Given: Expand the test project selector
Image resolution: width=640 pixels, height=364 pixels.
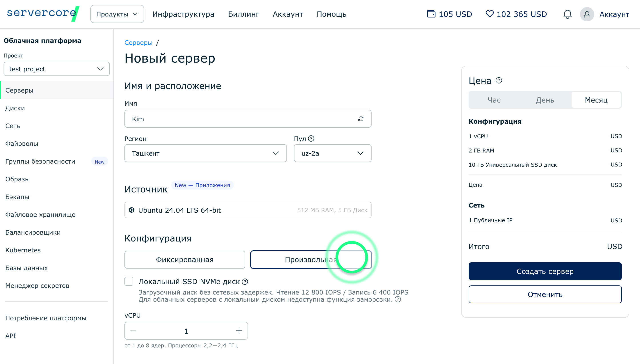Looking at the screenshot, I should tap(57, 69).
